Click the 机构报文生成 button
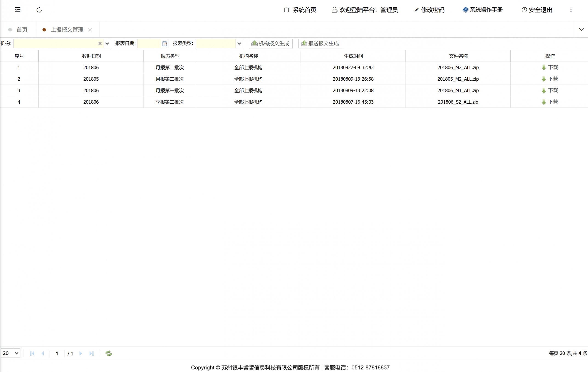Image resolution: width=588 pixels, height=372 pixels. (x=270, y=43)
